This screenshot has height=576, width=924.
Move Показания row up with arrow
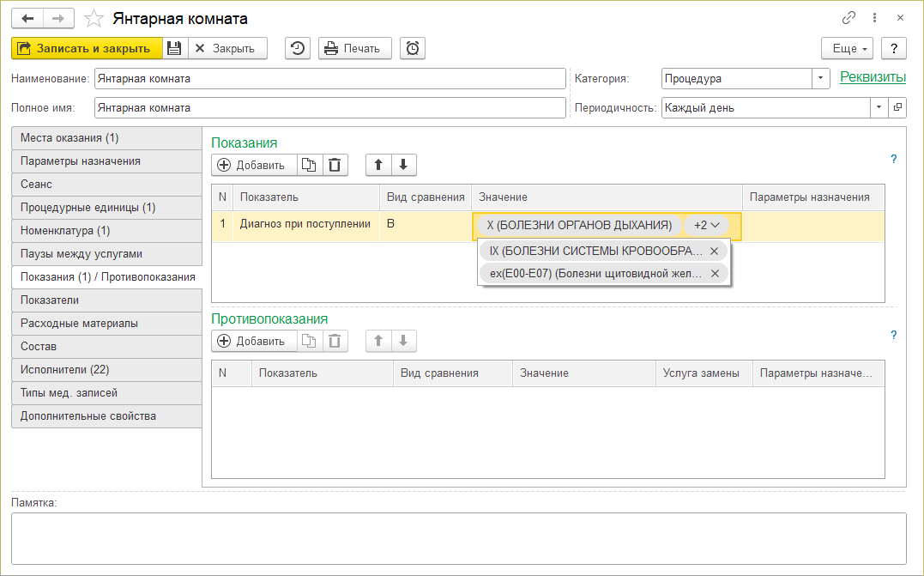(x=378, y=165)
